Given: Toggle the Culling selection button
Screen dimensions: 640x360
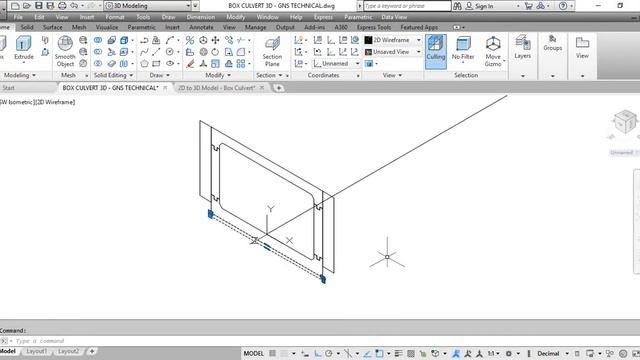Looking at the screenshot, I should (x=436, y=51).
